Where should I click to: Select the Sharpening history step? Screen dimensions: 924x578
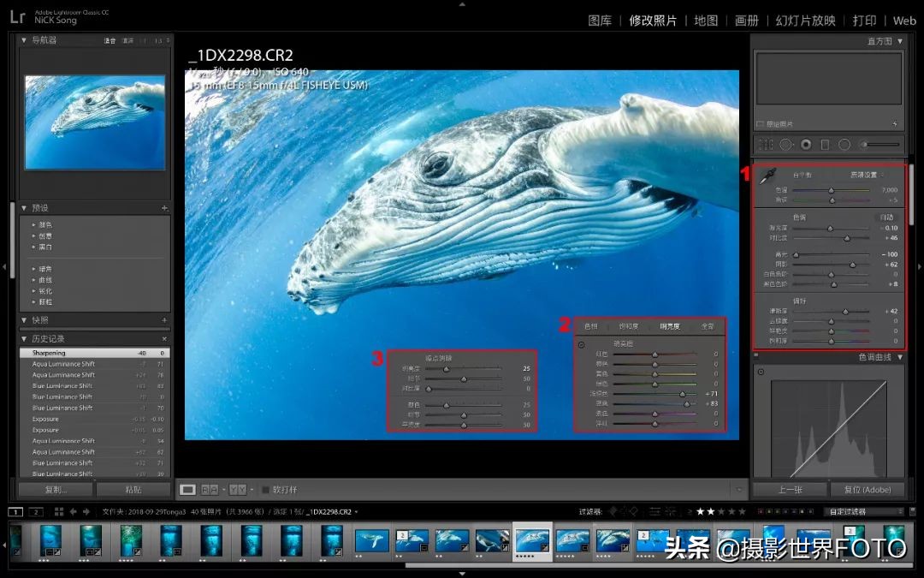[94, 353]
